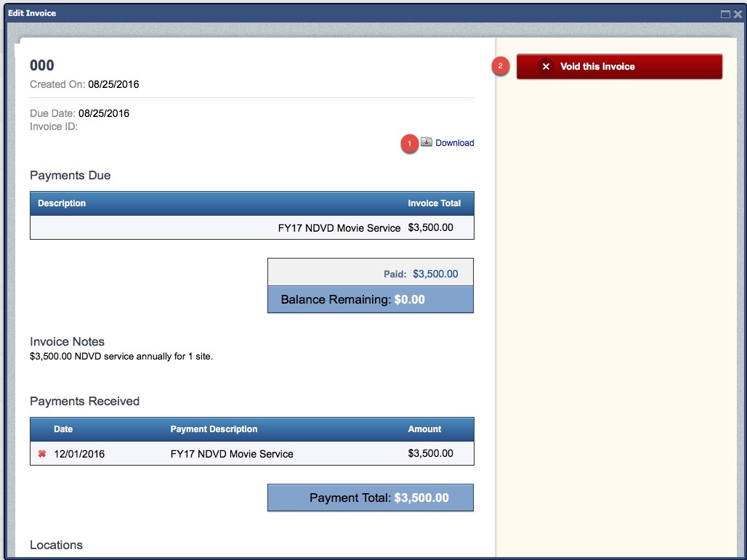Click the Payment Total $3,500.00 box
The width and height of the screenshot is (747, 560).
(371, 498)
